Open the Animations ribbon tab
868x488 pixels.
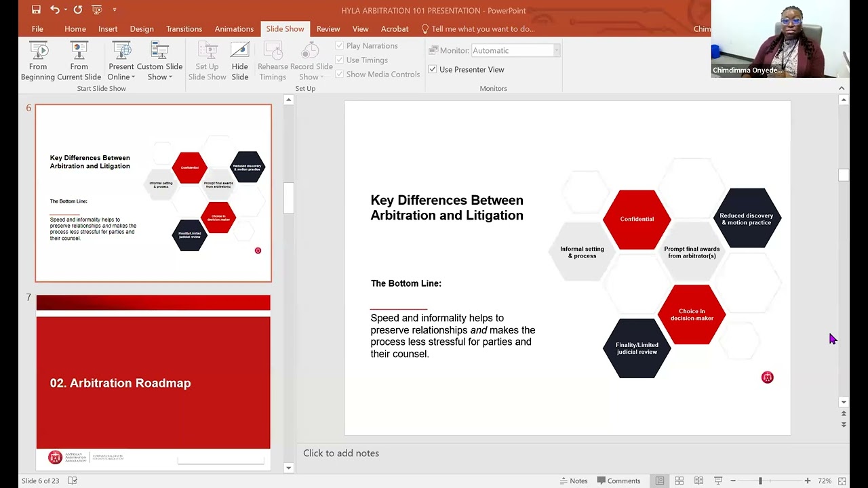234,28
